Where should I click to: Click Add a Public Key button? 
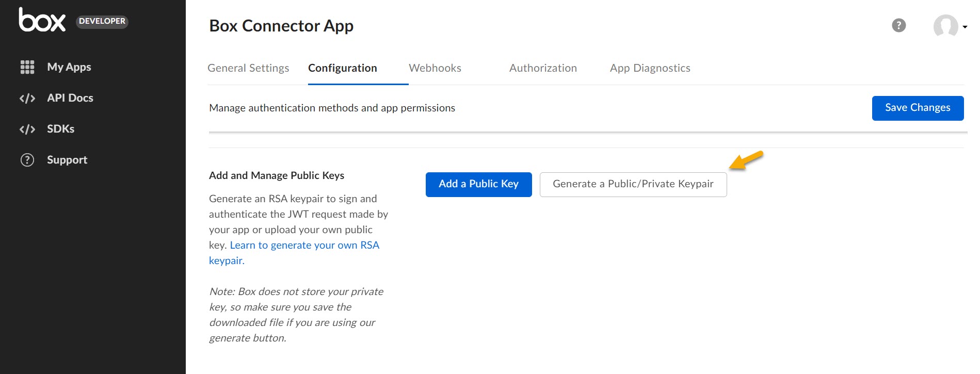tap(478, 184)
